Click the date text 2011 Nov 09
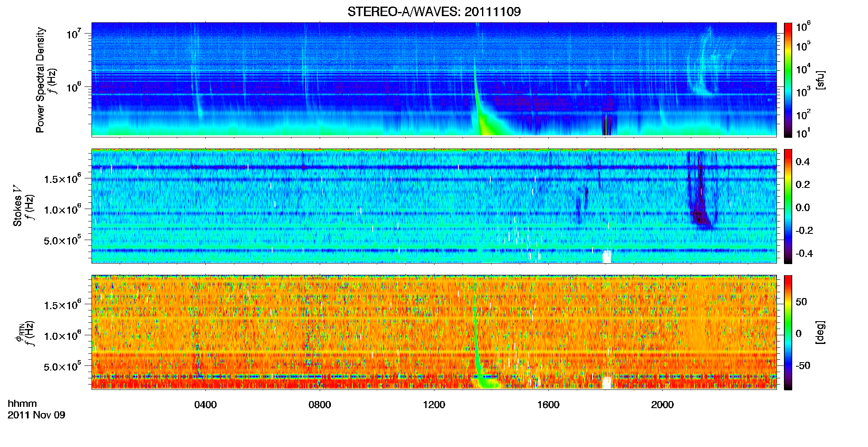 point(36,415)
